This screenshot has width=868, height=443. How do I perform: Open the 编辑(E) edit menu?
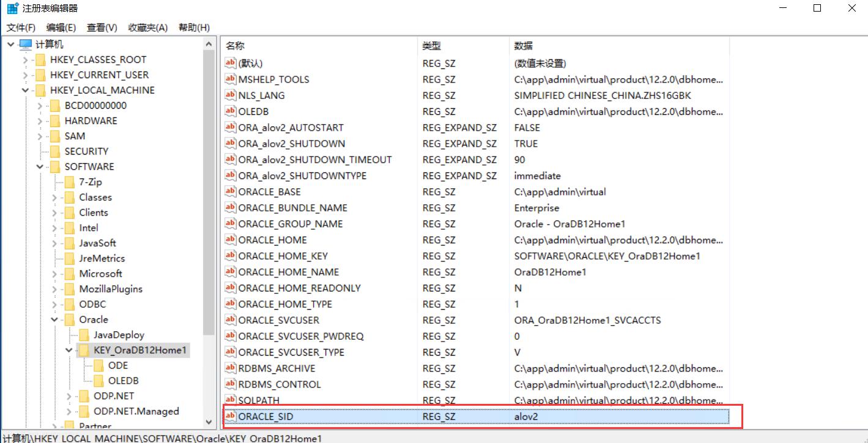click(61, 27)
